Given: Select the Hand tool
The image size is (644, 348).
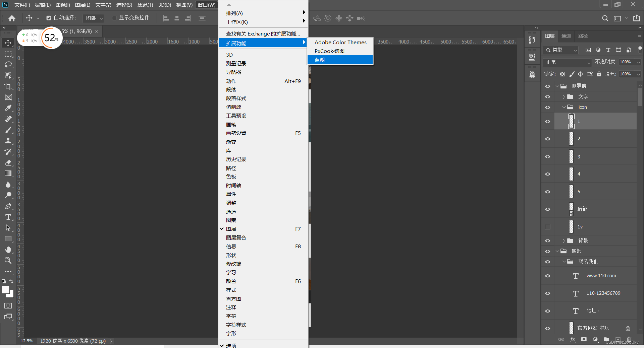Looking at the screenshot, I should [8, 250].
